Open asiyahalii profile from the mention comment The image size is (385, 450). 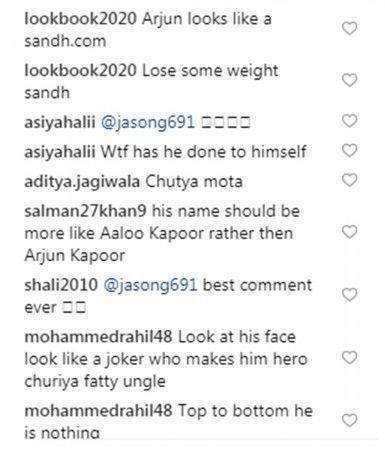tap(60, 123)
